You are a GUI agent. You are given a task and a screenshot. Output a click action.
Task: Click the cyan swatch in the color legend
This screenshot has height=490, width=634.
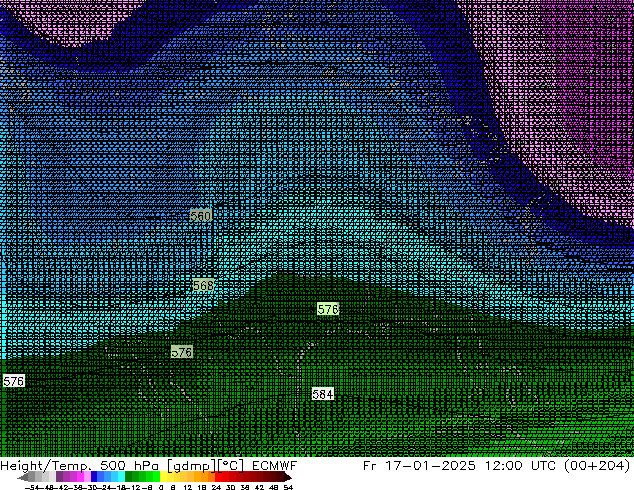coord(122,477)
